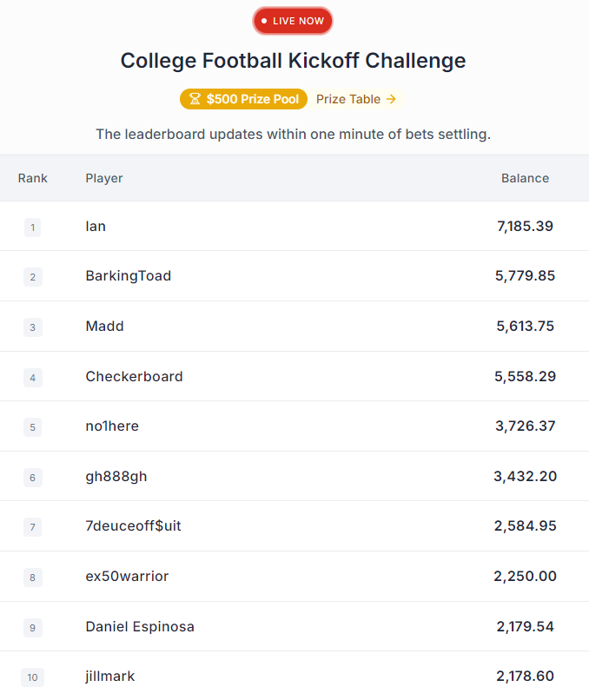The height and width of the screenshot is (700, 589).
Task: Click Ian's balance 7,185.39
Action: point(525,227)
